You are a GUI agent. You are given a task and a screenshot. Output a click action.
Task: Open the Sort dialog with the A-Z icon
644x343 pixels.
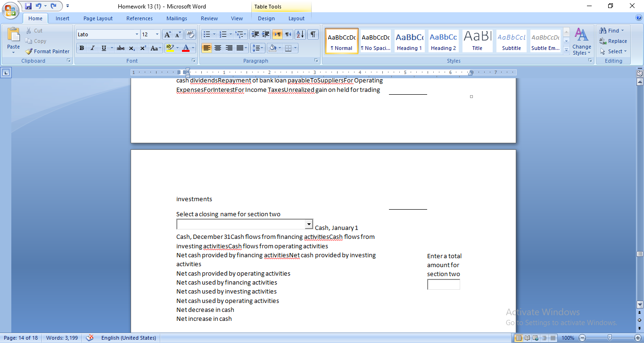300,34
